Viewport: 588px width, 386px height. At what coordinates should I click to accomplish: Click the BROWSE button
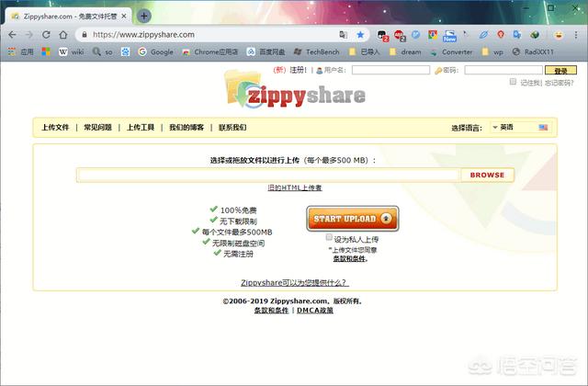click(487, 176)
